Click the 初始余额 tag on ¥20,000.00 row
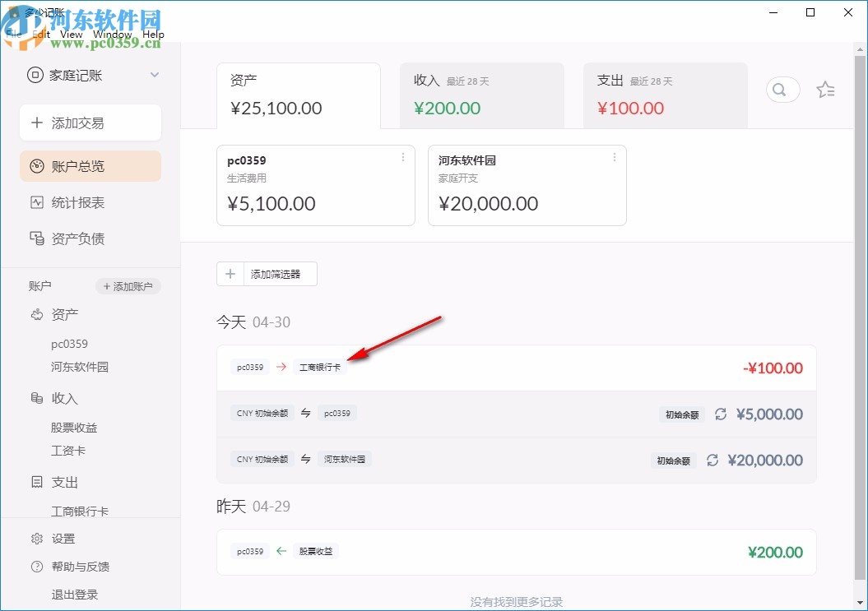Viewport: 868px width, 611px height. tap(673, 461)
